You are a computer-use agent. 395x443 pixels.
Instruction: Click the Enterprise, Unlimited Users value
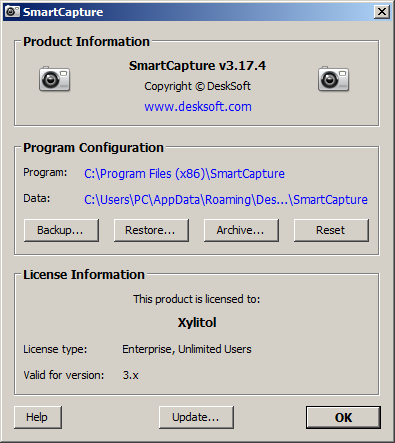(187, 349)
